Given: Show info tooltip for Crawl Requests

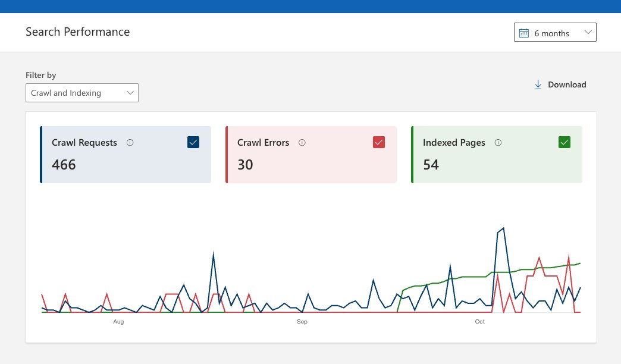Looking at the screenshot, I should tap(130, 143).
